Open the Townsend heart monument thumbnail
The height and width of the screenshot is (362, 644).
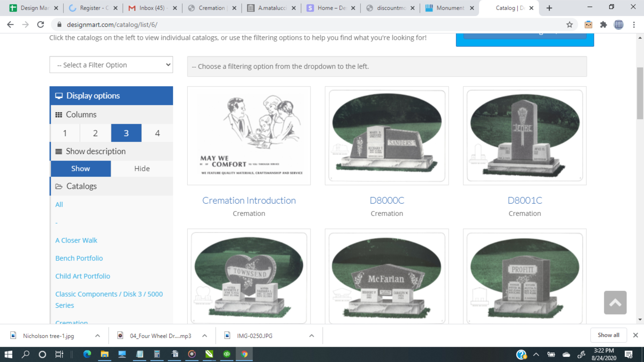pos(249,276)
